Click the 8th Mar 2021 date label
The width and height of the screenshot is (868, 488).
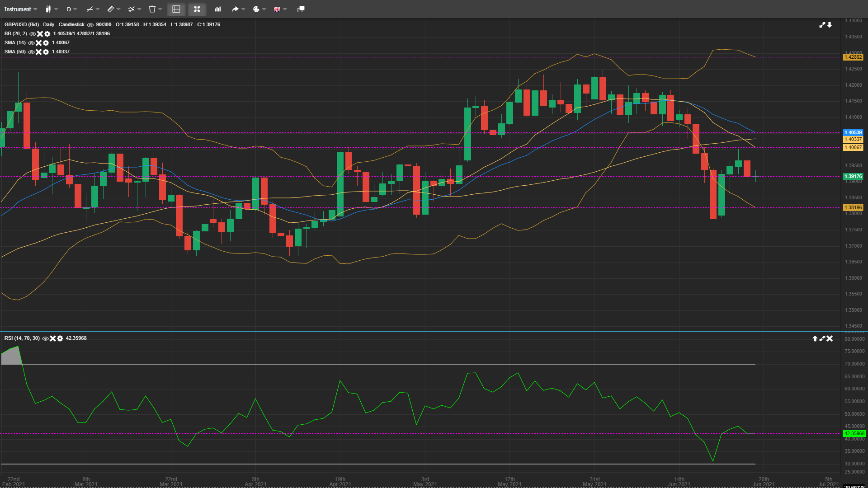[86, 482]
